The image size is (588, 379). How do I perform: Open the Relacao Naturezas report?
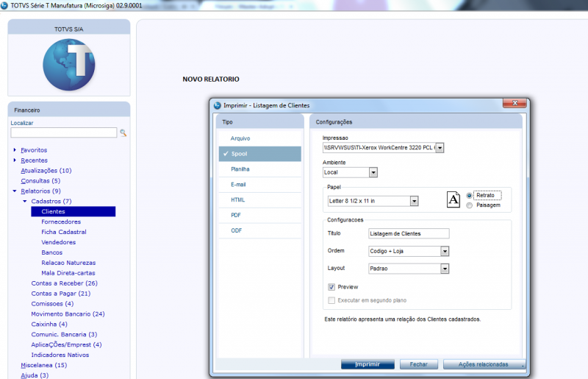(68, 263)
